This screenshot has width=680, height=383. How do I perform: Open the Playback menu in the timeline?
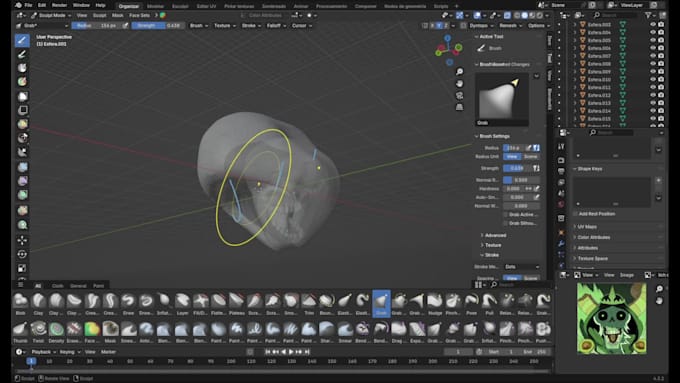(43, 352)
